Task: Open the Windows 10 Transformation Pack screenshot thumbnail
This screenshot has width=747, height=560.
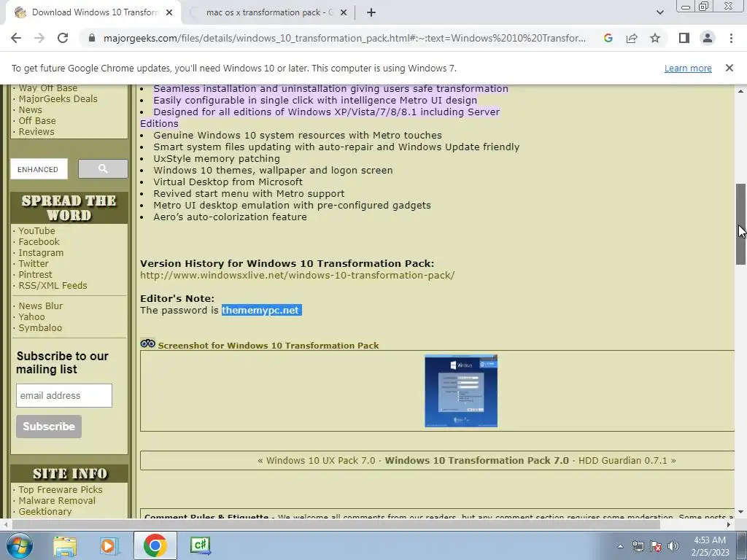Action: pyautogui.click(x=461, y=391)
